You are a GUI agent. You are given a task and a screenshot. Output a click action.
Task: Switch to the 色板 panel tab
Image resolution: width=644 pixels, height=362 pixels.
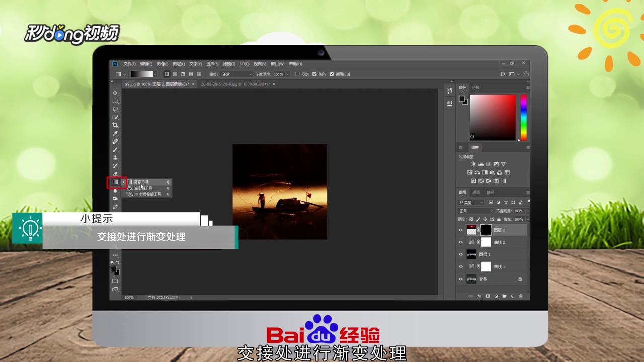[x=475, y=87]
